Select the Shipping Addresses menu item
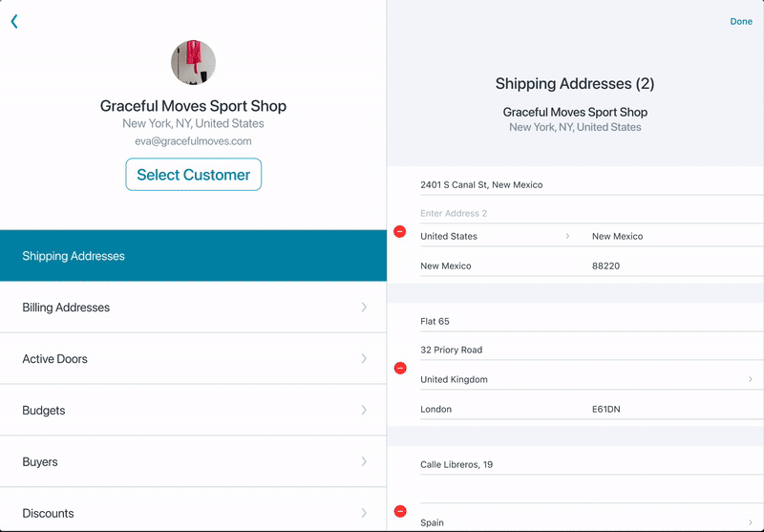The height and width of the screenshot is (532, 764). 193,256
